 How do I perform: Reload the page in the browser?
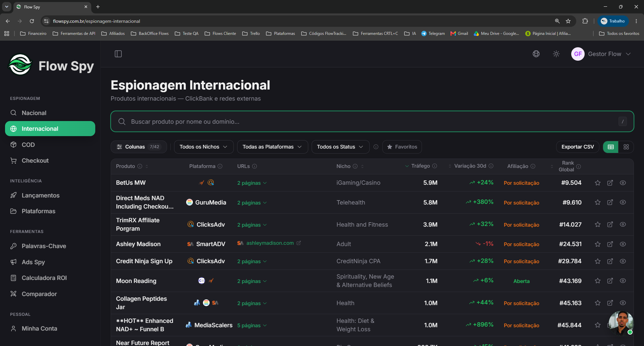click(32, 21)
